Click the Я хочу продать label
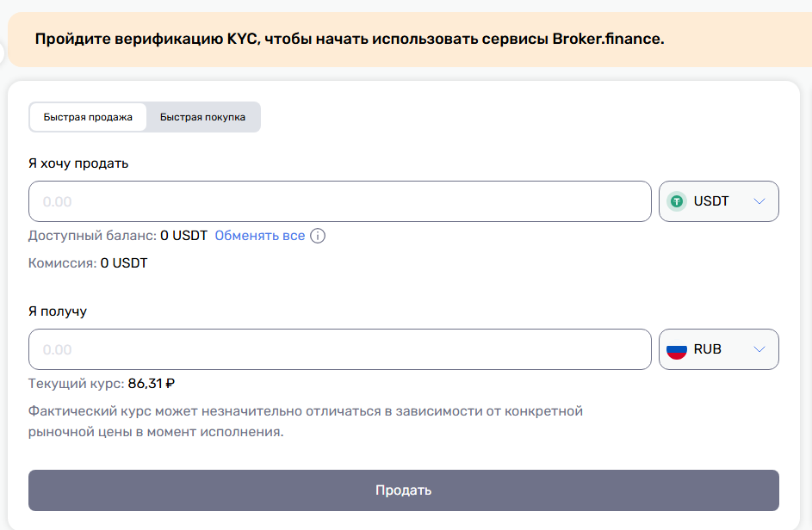Viewport: 812px width, 530px height. (x=78, y=163)
